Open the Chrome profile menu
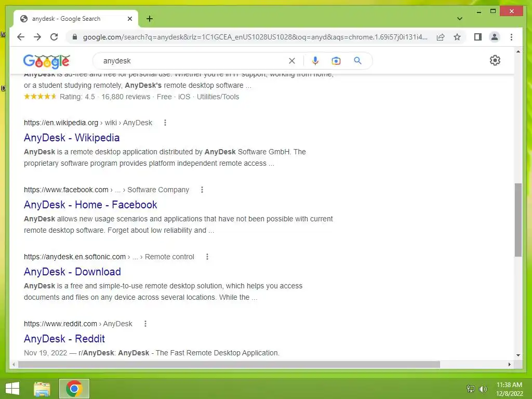The image size is (532, 399). pos(495,37)
